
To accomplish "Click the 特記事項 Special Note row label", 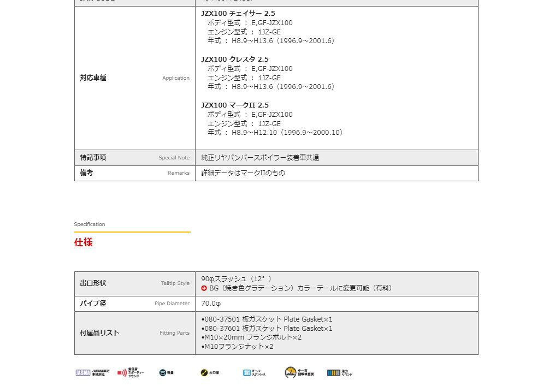I will coord(93,158).
